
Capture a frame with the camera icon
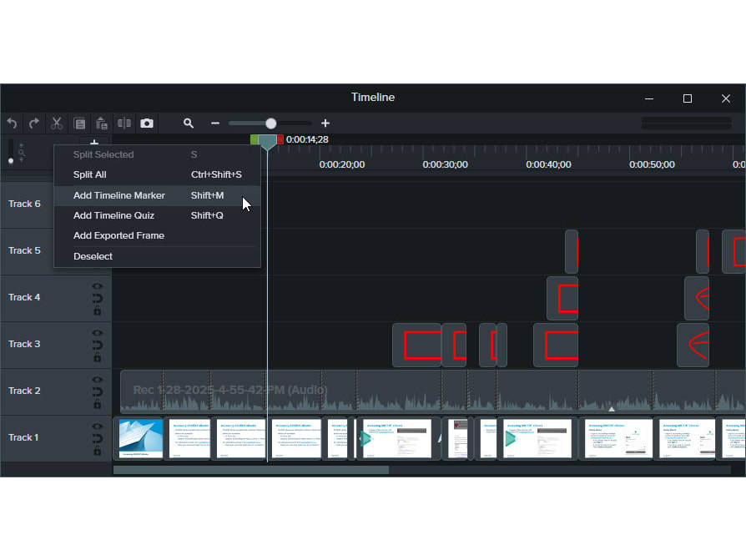(147, 124)
